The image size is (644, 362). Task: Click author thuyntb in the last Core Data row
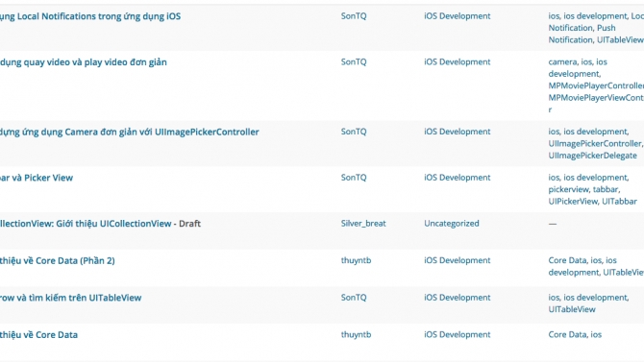point(356,335)
